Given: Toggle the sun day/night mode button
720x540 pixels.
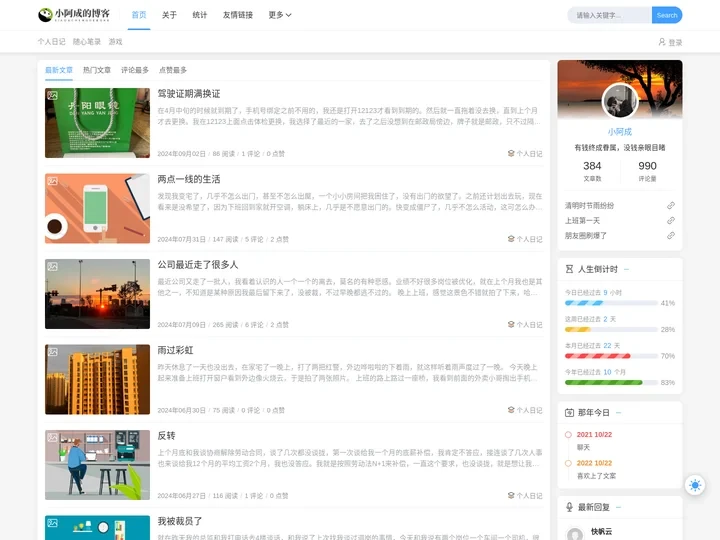Looking at the screenshot, I should click(695, 485).
